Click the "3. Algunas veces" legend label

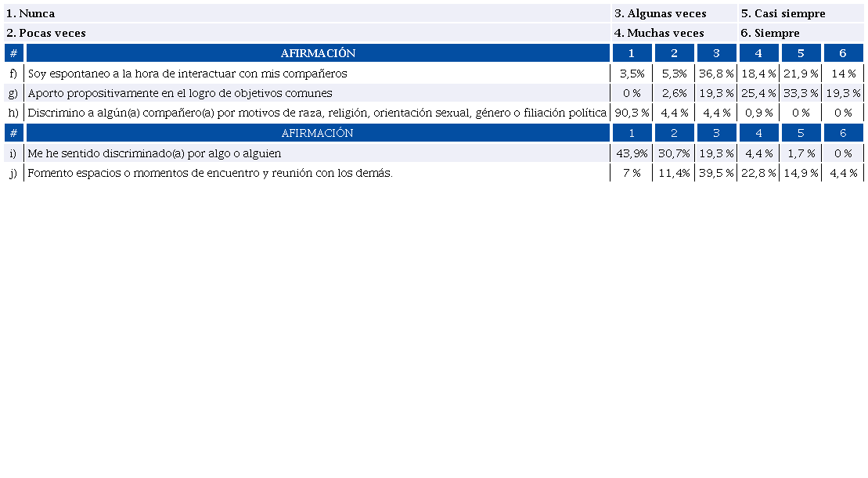[x=661, y=14]
